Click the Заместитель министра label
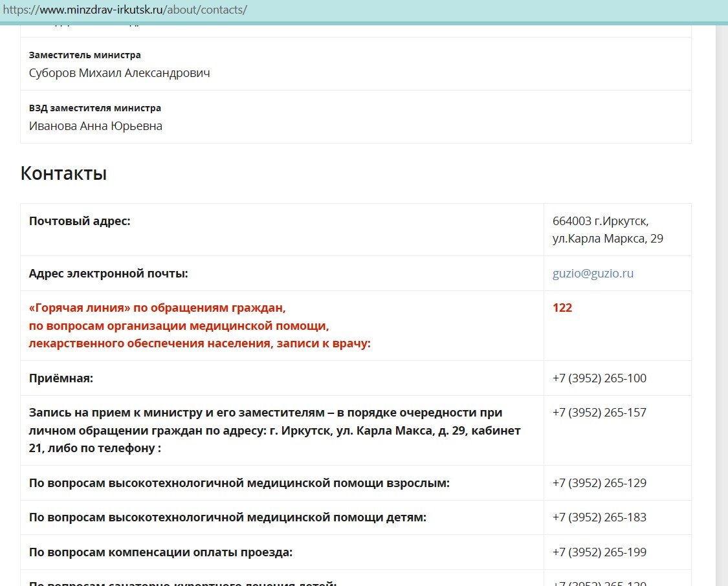The height and width of the screenshot is (586, 728). tap(85, 55)
